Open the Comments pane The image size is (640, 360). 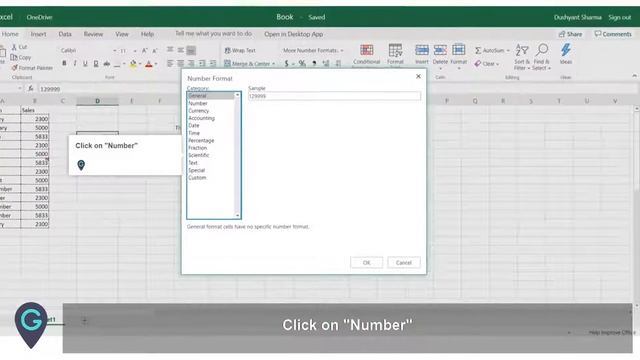pos(613,34)
